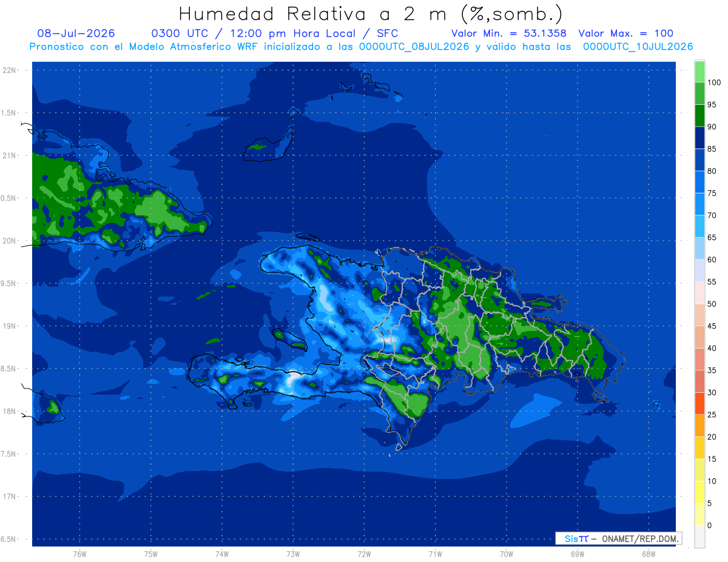728x562 pixels.
Task: Click the salmon 35–40 legend swatch
Action: (699, 359)
